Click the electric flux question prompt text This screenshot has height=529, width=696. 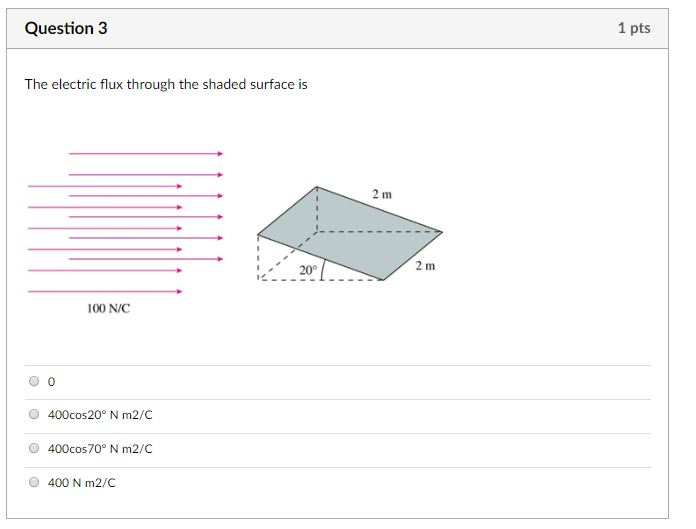(166, 84)
